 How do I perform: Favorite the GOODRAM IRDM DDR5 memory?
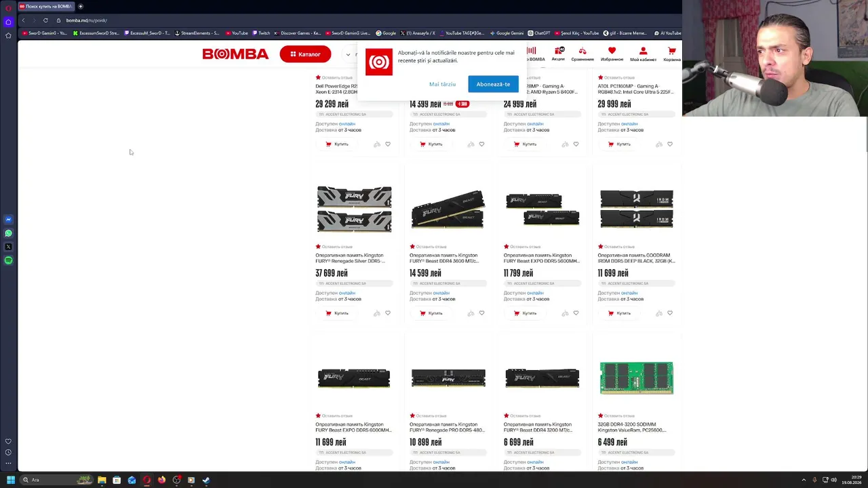pos(670,313)
